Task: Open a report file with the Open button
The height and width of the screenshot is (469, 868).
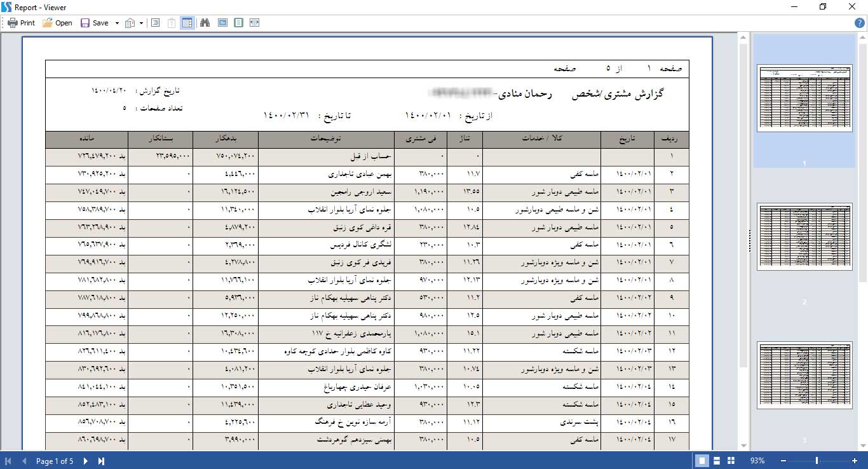Action: (x=57, y=23)
